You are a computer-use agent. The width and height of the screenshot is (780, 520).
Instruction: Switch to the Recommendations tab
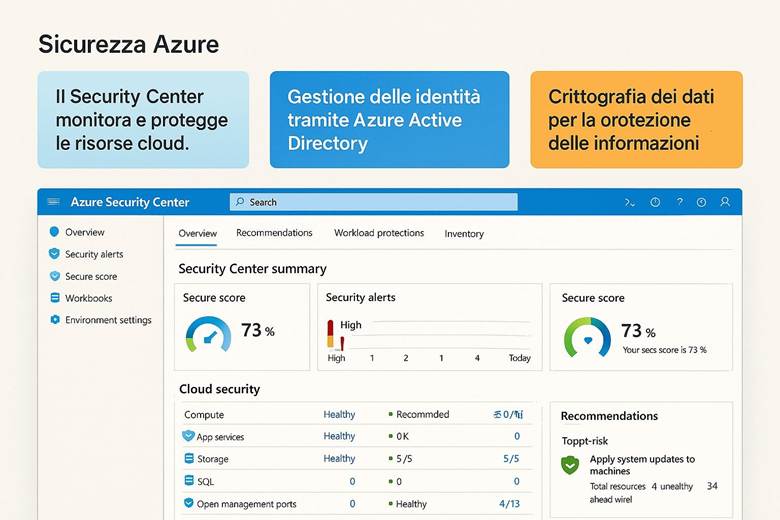[x=274, y=233]
